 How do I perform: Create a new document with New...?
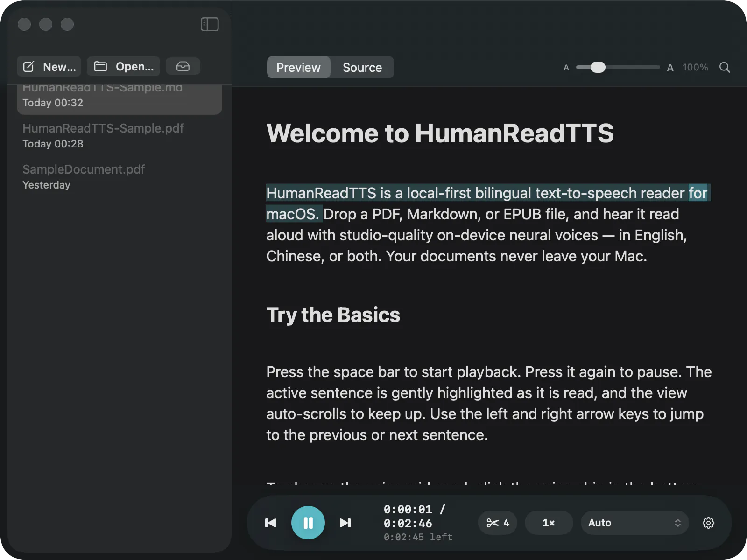[49, 66]
